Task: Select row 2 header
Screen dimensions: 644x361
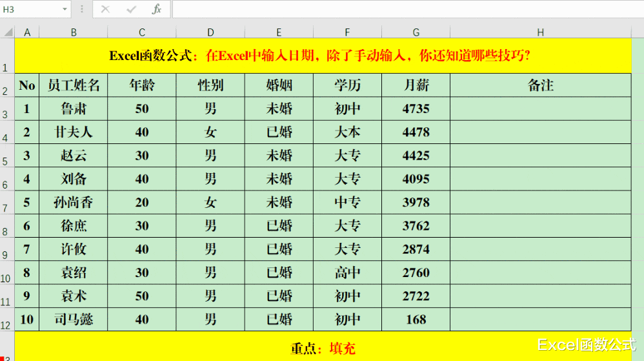Action: pos(7,85)
